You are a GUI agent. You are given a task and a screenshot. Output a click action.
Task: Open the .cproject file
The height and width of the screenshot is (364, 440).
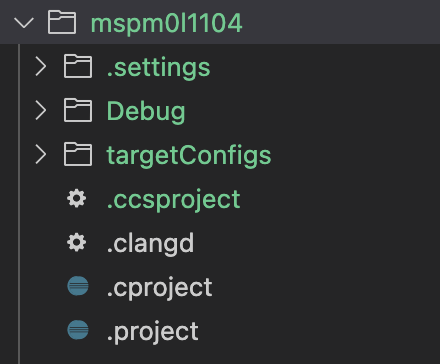[160, 287]
